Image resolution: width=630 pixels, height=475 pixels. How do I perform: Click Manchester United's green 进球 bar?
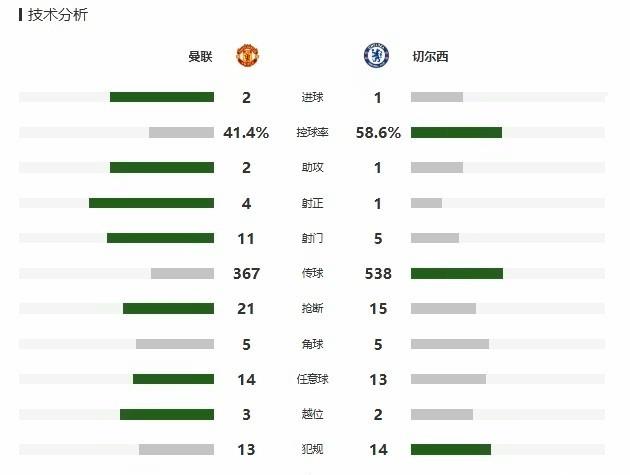(162, 97)
